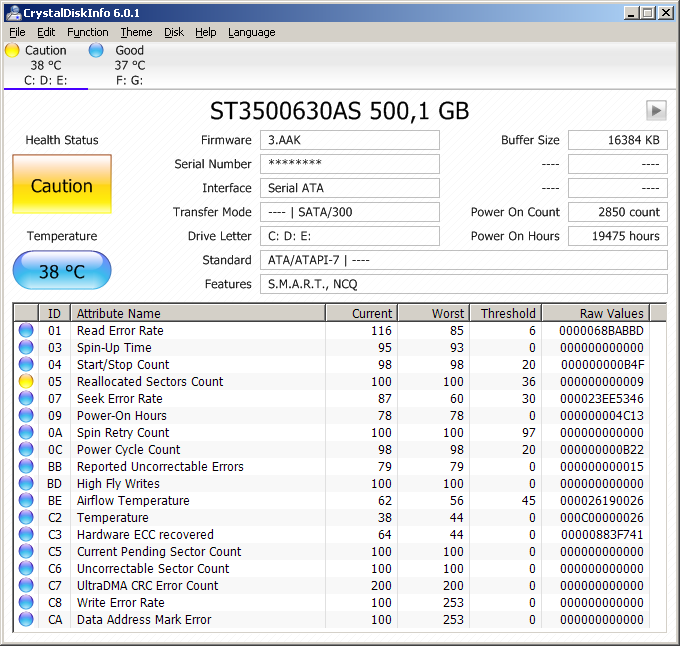Click status orb for High Fly Writes

[x=26, y=483]
